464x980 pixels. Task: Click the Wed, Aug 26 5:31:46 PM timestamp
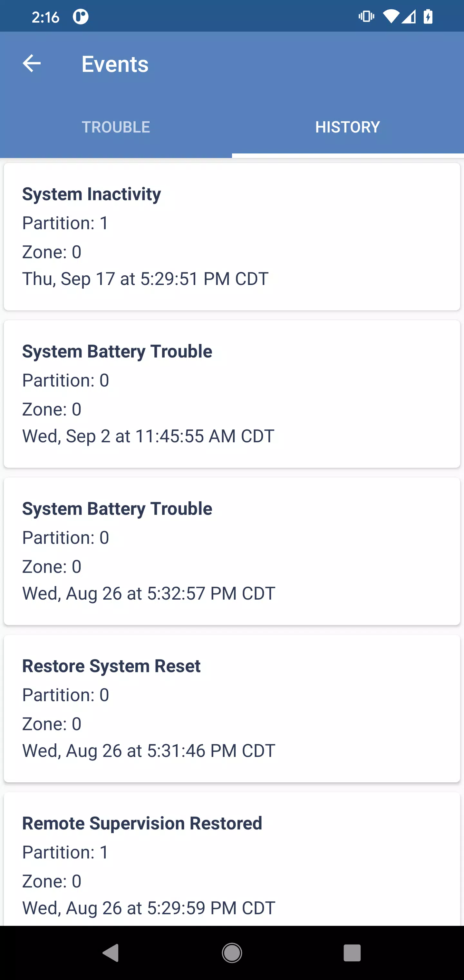(149, 750)
